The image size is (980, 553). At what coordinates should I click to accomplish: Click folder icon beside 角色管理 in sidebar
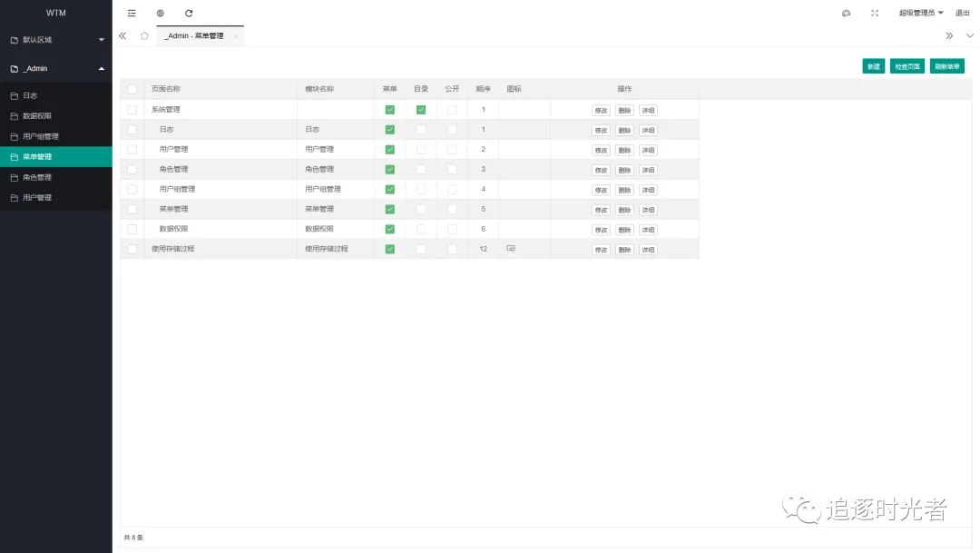[x=15, y=178]
